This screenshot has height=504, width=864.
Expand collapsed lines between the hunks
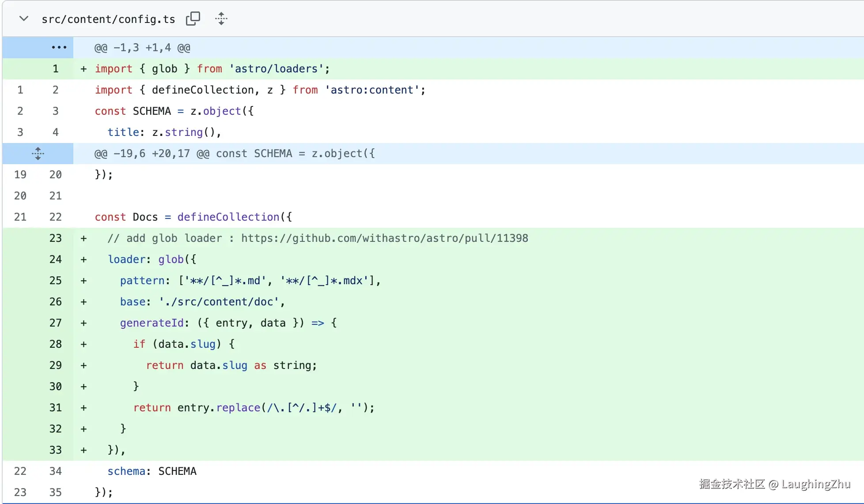[38, 154]
